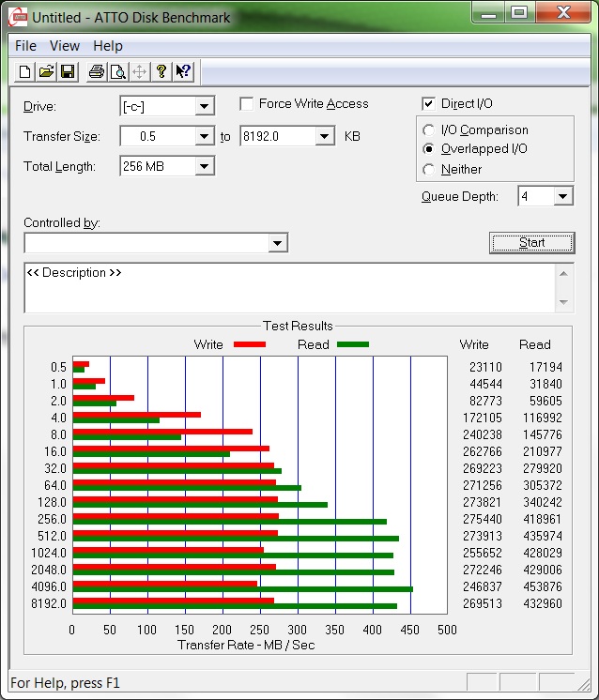Click inside the Description text box
This screenshot has width=599, height=700.
point(289,288)
